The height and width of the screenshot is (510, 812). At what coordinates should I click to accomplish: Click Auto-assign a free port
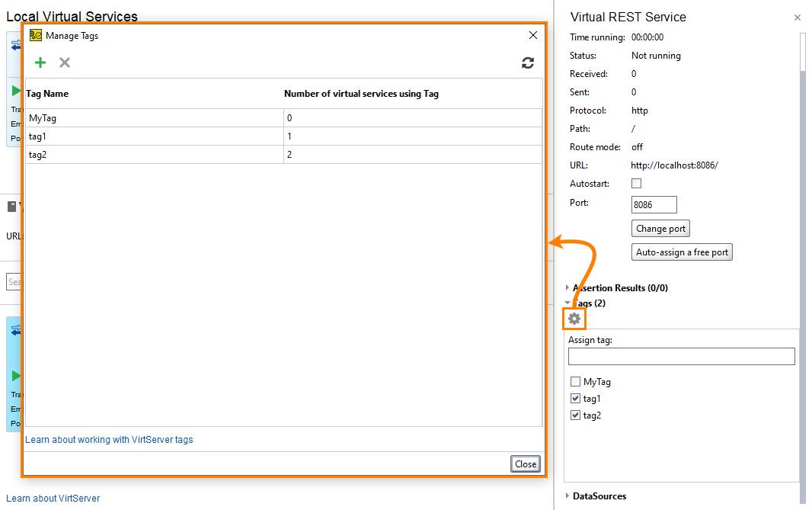(x=682, y=252)
